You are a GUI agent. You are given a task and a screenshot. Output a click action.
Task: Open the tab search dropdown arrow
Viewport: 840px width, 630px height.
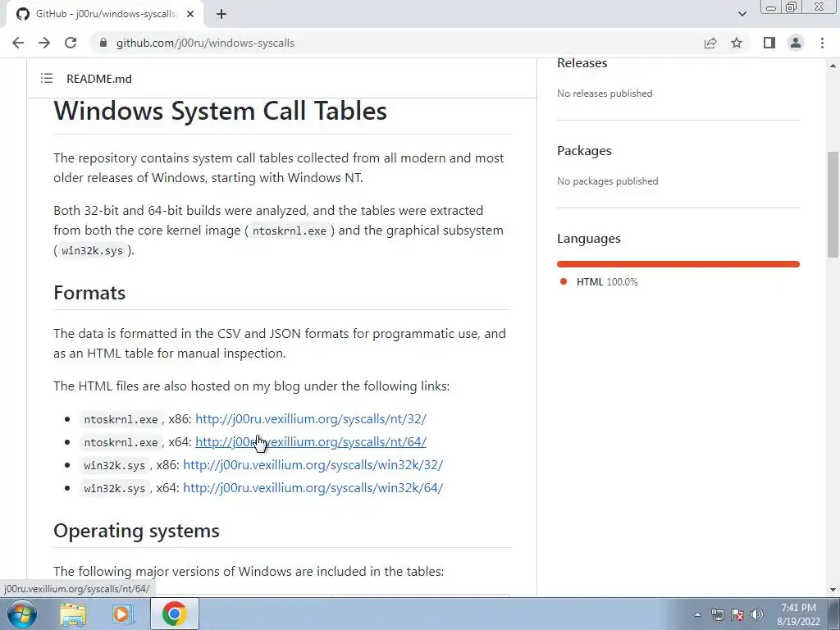(x=742, y=14)
